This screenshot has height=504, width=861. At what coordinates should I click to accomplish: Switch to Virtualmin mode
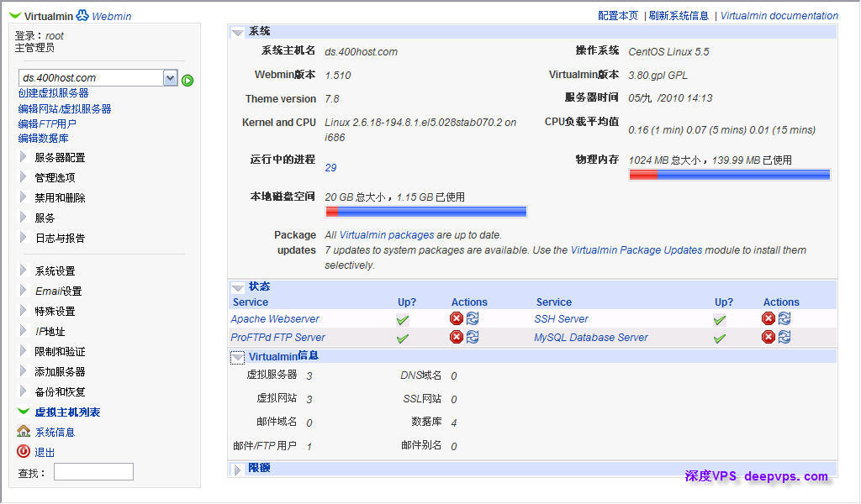tap(48, 17)
